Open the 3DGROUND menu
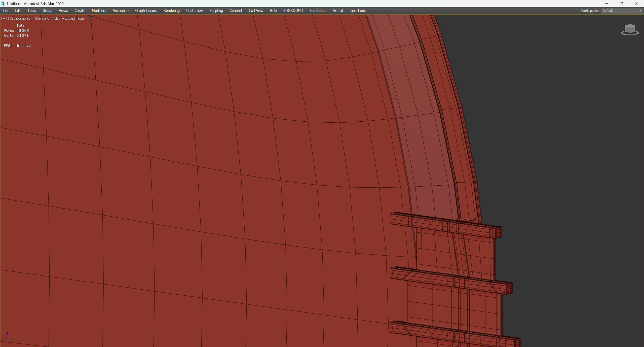This screenshot has width=644, height=347. [x=293, y=11]
